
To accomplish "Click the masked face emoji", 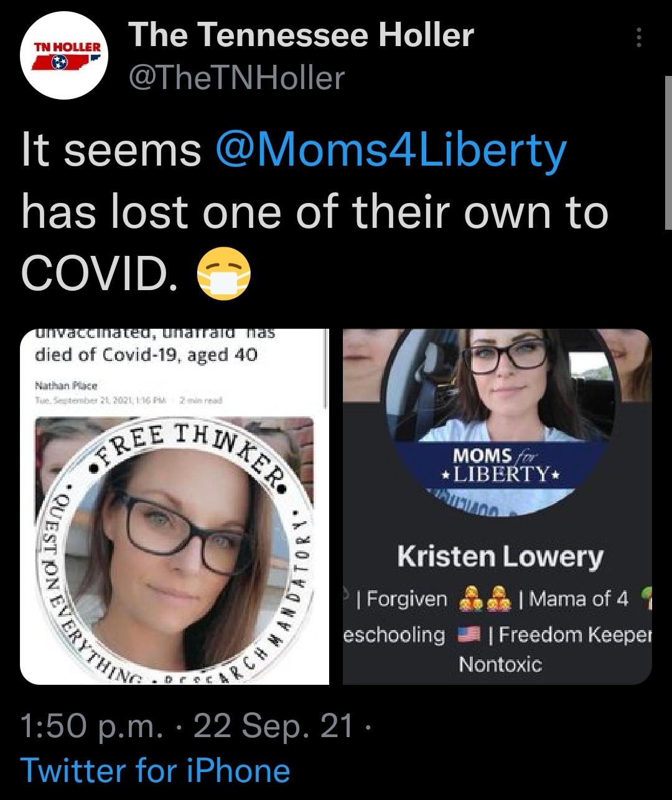I will 224,275.
